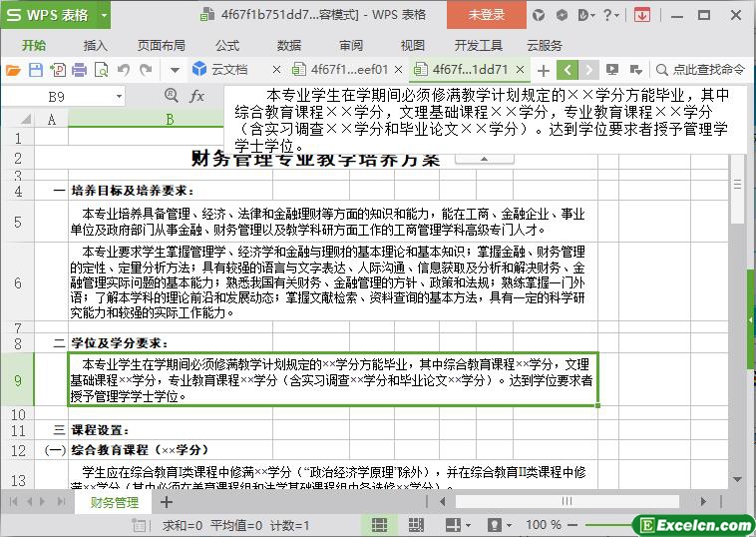The image size is (756, 537).
Task: Open the 开发工具 ribbon tab
Action: tap(479, 46)
